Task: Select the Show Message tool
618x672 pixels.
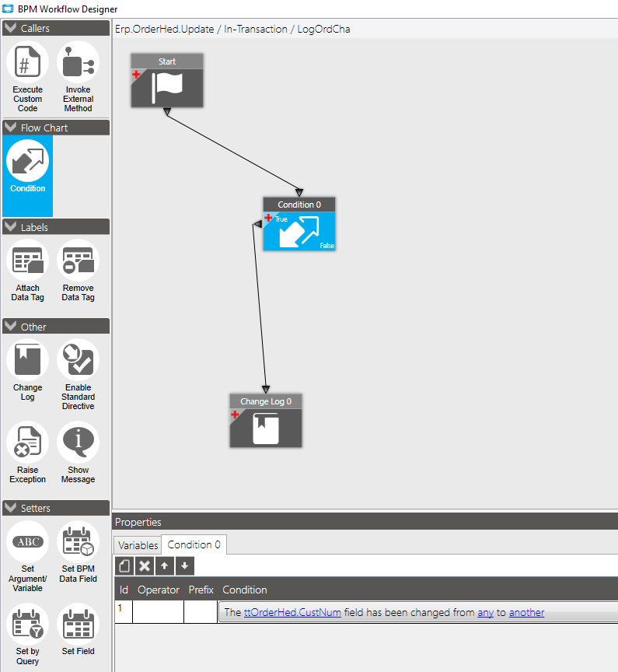Action: pyautogui.click(x=78, y=453)
